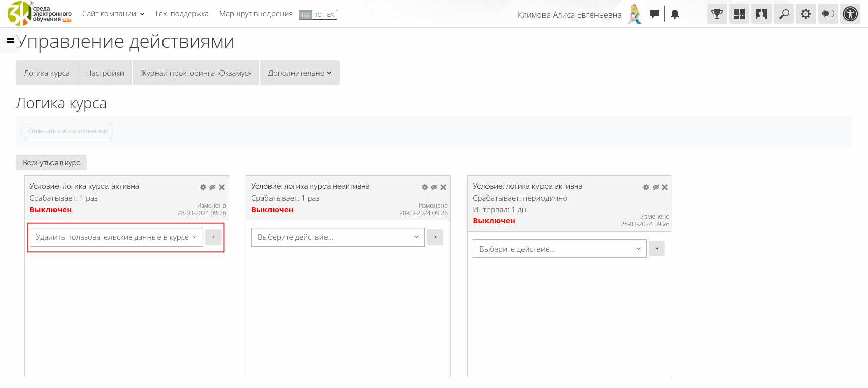This screenshot has width=868, height=388.
Task: Open 'Журнал прокторинга «Экзамус»' tab
Action: (196, 73)
